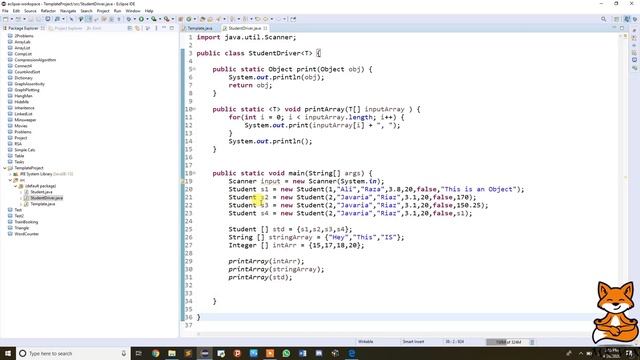Open the Refactor menu
Screen dimensions: 640x360
[48, 11]
